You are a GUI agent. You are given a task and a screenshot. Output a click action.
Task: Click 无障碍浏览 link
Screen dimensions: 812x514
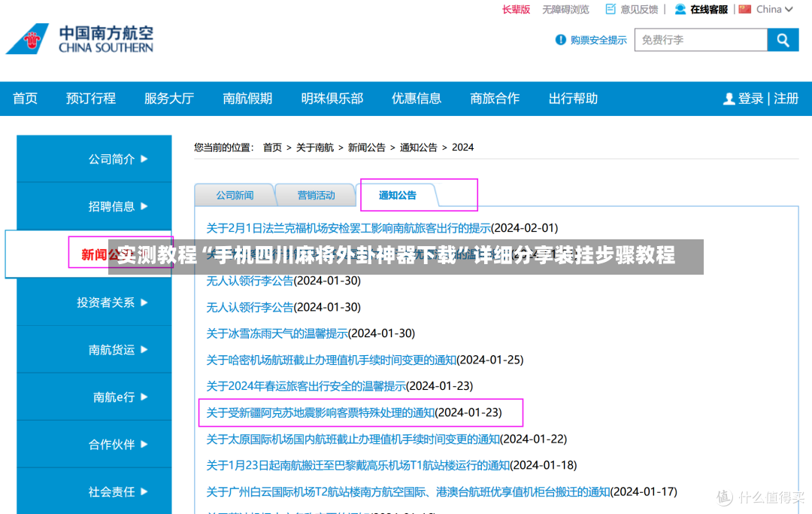click(x=565, y=9)
